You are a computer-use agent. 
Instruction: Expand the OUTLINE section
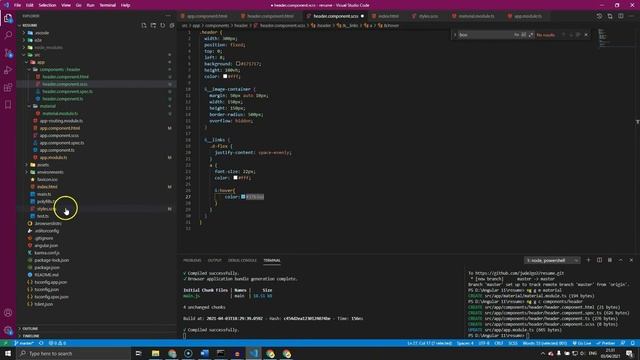tap(30, 328)
